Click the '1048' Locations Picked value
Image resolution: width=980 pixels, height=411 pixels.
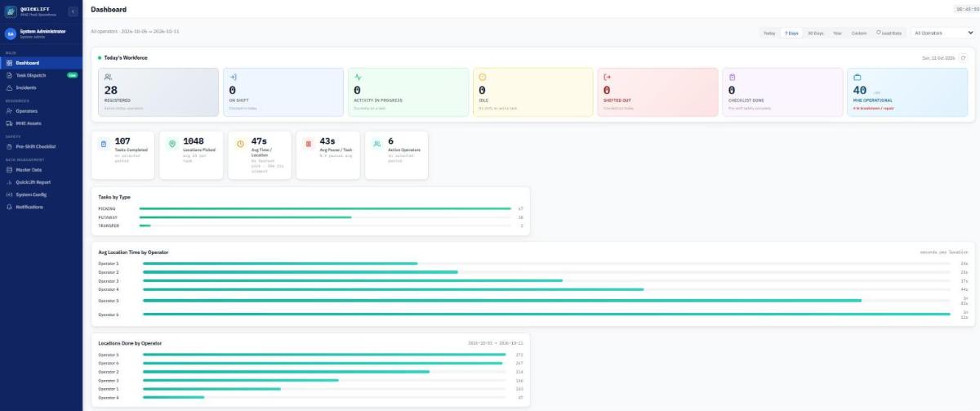point(194,141)
